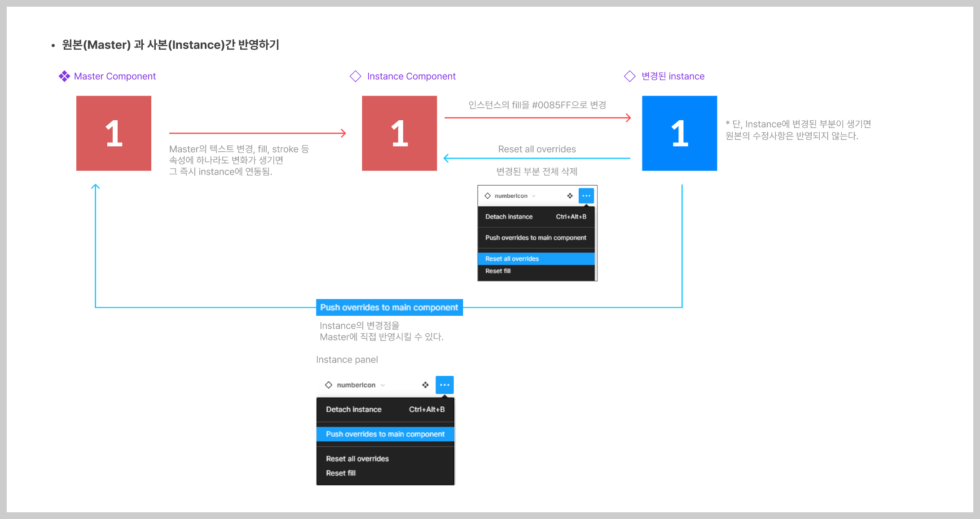Click the Master Component four-diamond icon
This screenshot has height=519, width=980.
click(64, 76)
